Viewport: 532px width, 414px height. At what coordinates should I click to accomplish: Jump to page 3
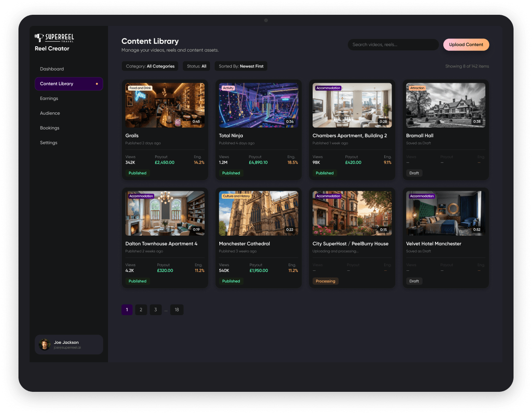click(155, 310)
